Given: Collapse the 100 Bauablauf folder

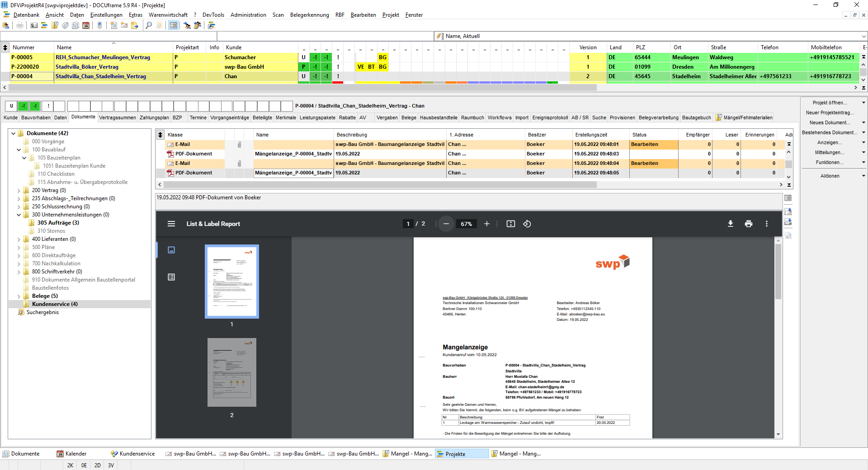Looking at the screenshot, I should pos(19,150).
